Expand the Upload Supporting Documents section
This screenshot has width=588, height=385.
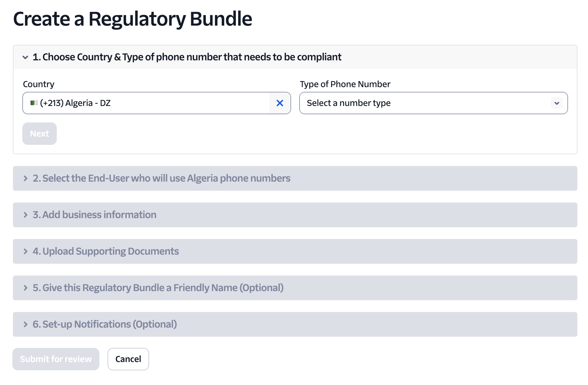point(105,251)
